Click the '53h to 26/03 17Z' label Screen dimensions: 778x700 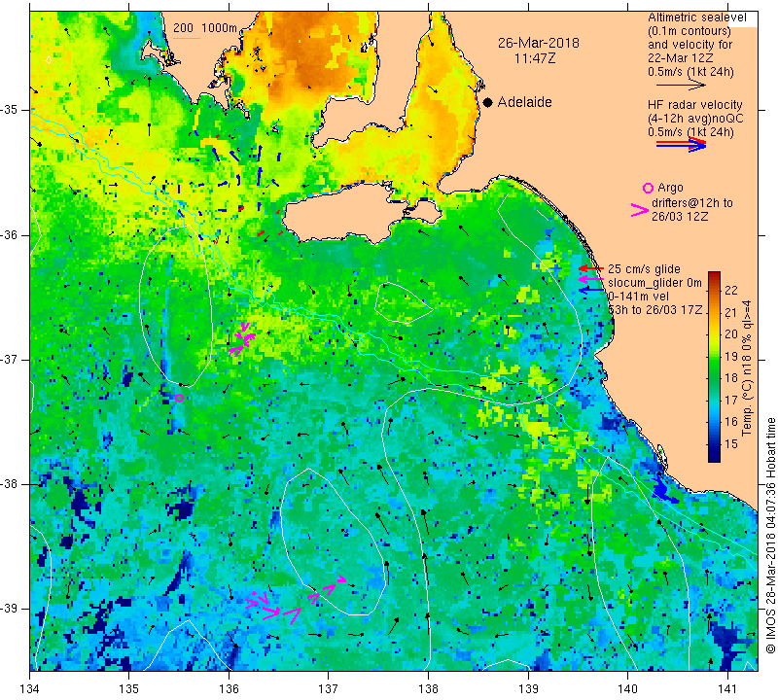[654, 310]
